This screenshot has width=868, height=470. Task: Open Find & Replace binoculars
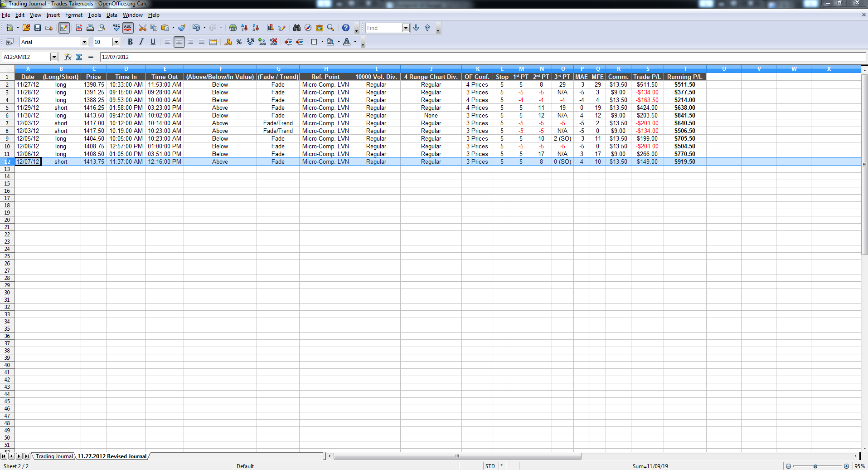(x=297, y=28)
